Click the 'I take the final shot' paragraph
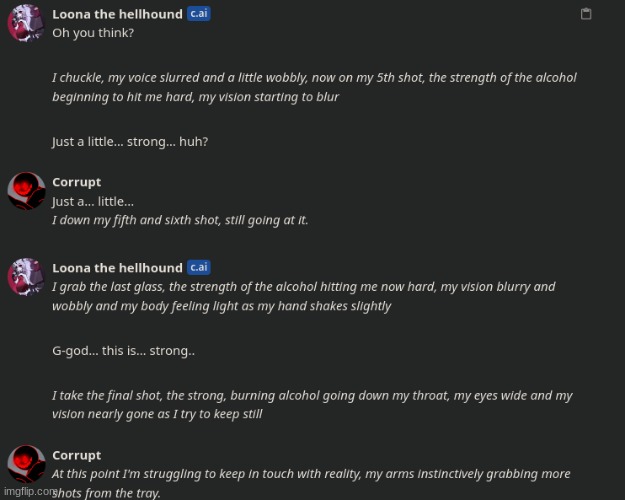 (312, 405)
